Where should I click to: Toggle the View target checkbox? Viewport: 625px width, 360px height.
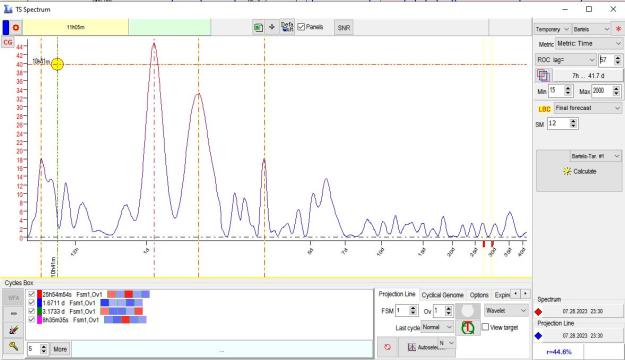pos(485,327)
